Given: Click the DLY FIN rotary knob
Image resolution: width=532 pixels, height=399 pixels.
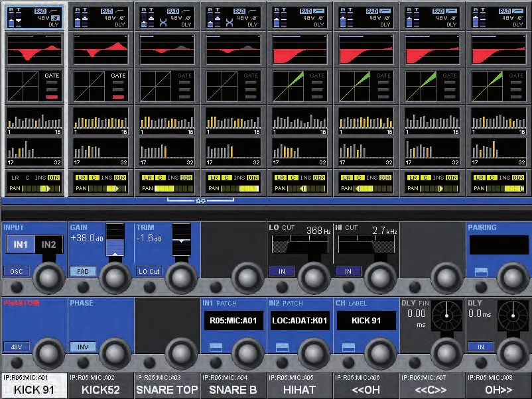Looking at the screenshot, I should pos(447,353).
